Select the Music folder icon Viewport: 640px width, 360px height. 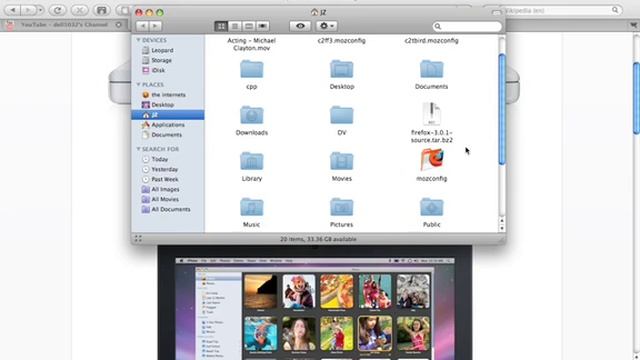click(251, 207)
